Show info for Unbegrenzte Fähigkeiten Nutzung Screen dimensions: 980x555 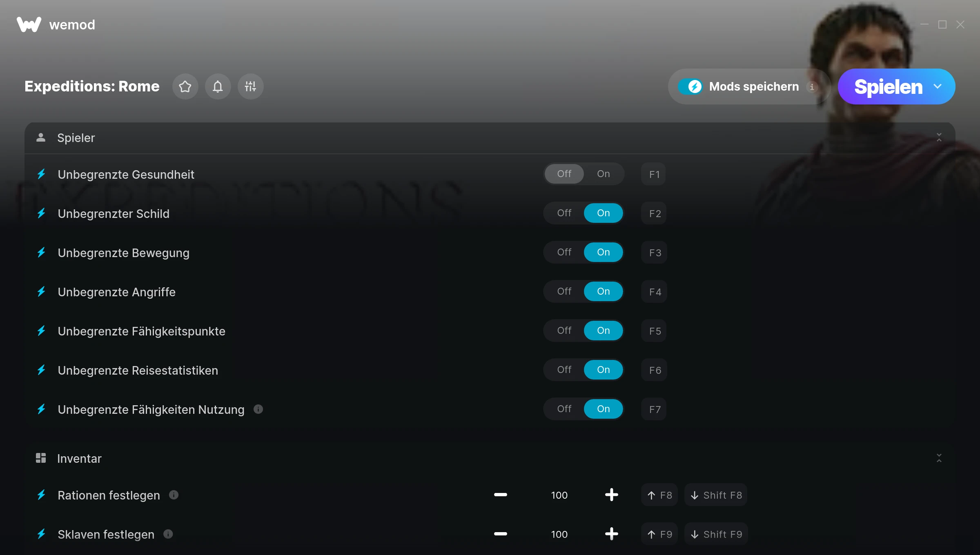pyautogui.click(x=258, y=409)
